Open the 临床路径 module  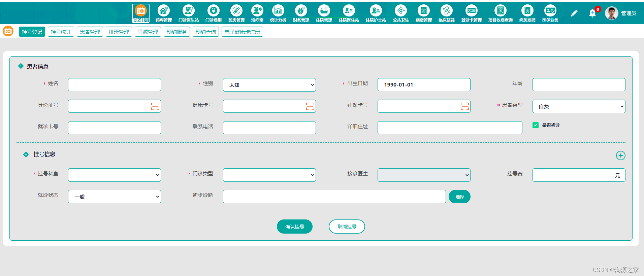[447, 13]
